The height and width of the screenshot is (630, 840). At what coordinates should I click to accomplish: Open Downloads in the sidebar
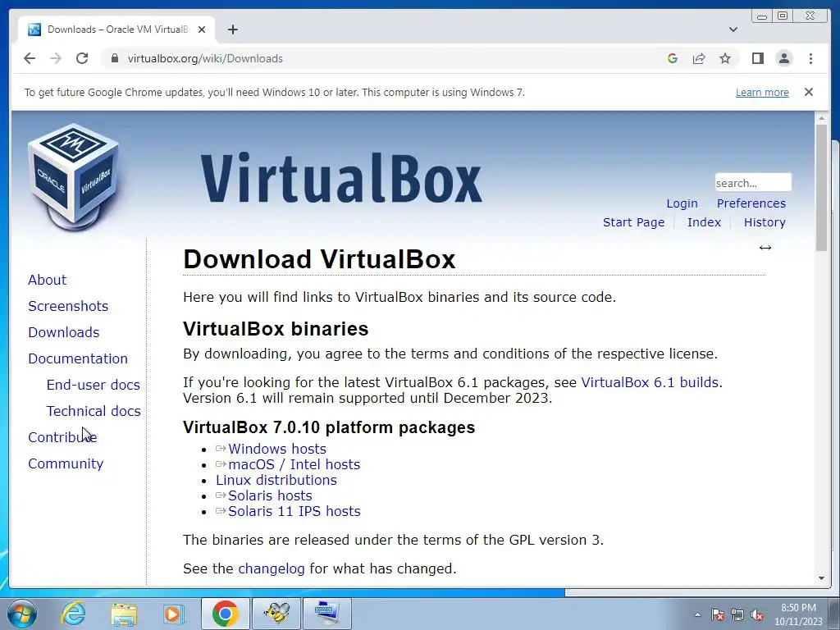click(64, 332)
